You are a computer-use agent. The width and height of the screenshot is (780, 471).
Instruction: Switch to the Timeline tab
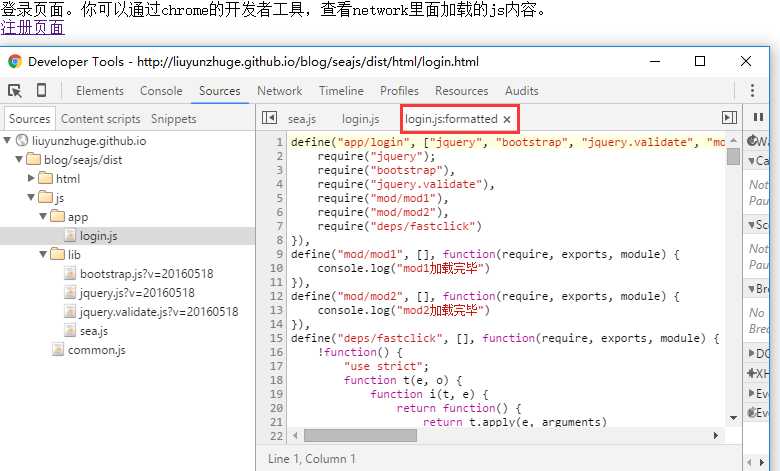coord(341,91)
